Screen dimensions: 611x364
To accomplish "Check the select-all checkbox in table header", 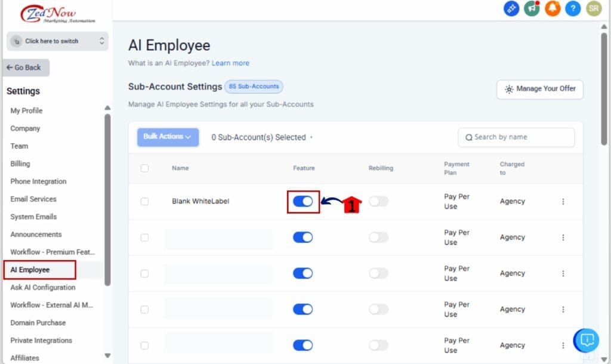I will tap(144, 168).
